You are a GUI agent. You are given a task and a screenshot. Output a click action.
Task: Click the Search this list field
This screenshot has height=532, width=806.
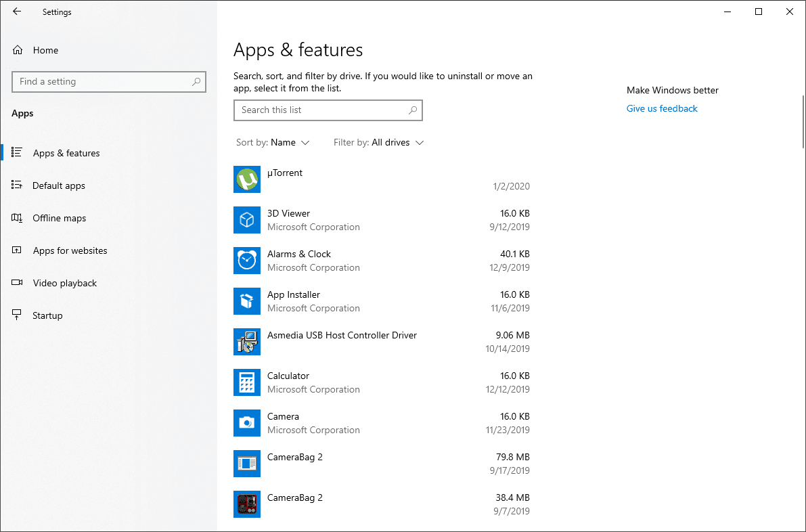click(328, 110)
